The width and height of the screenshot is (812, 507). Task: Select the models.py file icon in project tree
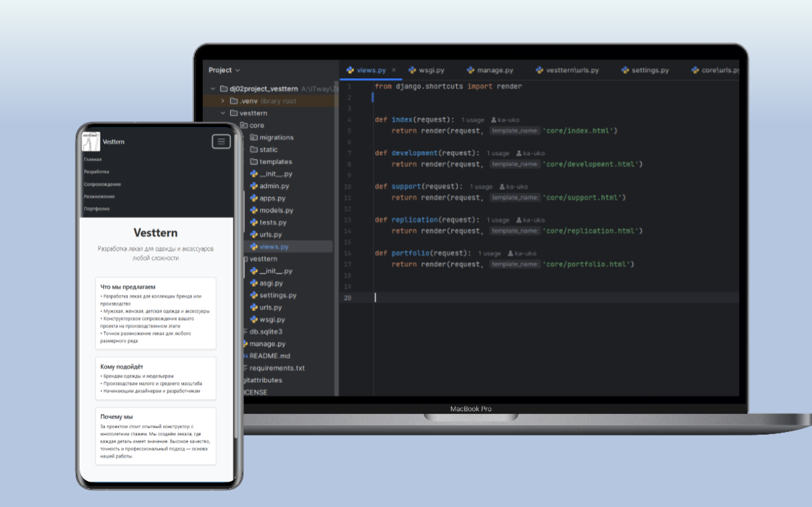(253, 210)
